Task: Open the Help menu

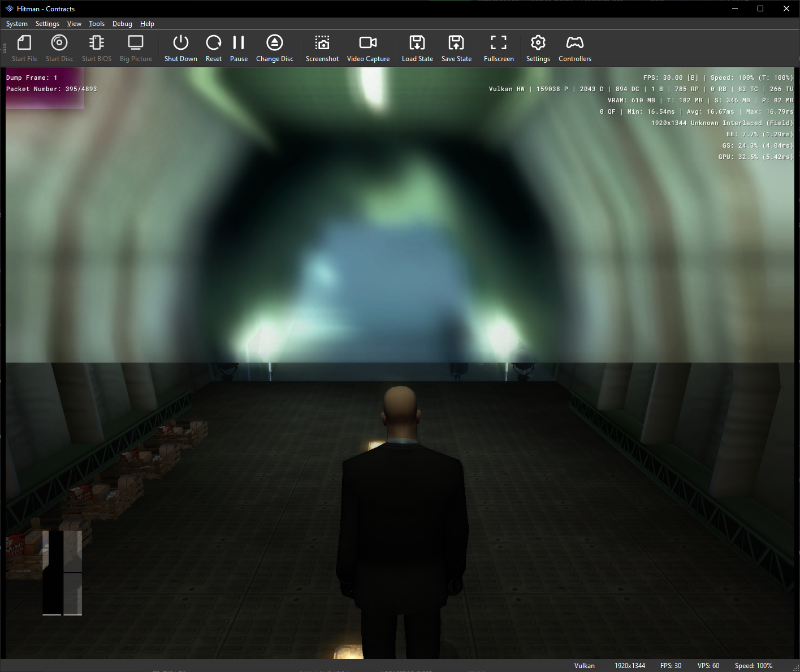Action: [147, 24]
